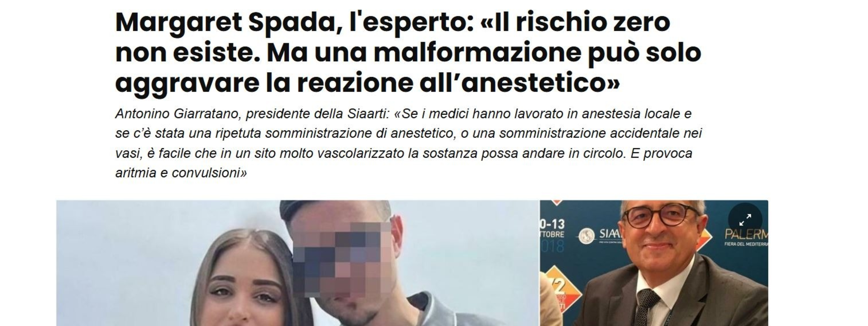868x326 pixels.
Task: Click the phrase "rischio zero" in the headline
Action: point(592,22)
